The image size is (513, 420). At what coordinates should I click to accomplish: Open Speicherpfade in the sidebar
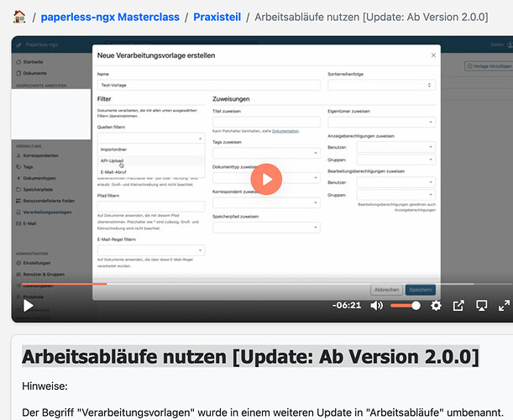click(38, 190)
